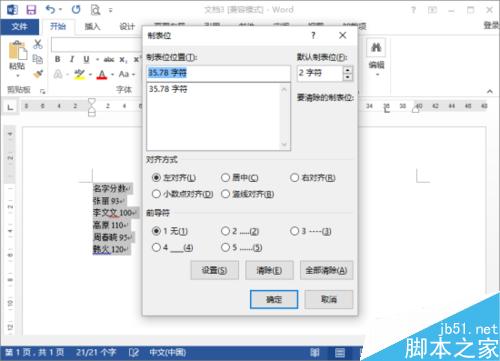
Task: Apply yellow text highlight color
Action: click(x=79, y=74)
